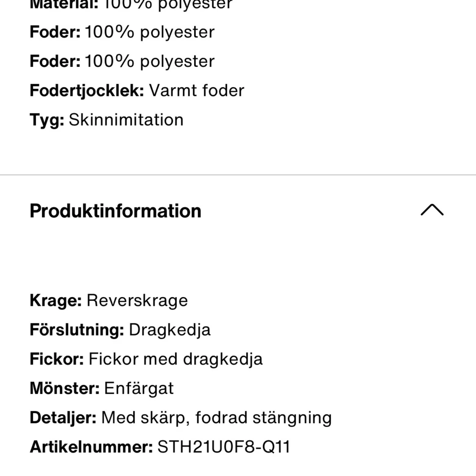Select the Reverskrage value text
The width and height of the screenshot is (476, 476).
(x=137, y=301)
